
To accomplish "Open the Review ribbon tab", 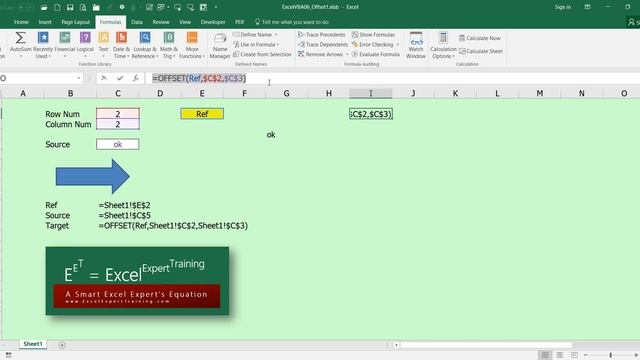I will 161,22.
